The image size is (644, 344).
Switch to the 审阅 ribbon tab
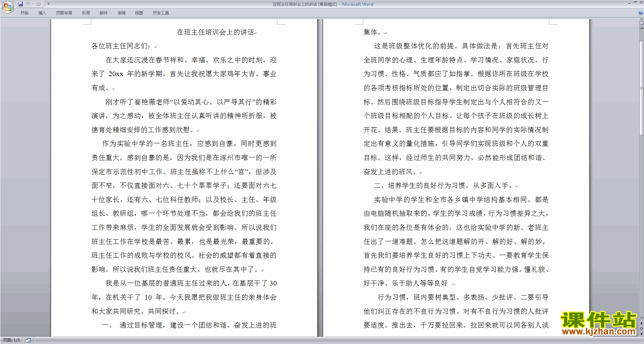(121, 13)
